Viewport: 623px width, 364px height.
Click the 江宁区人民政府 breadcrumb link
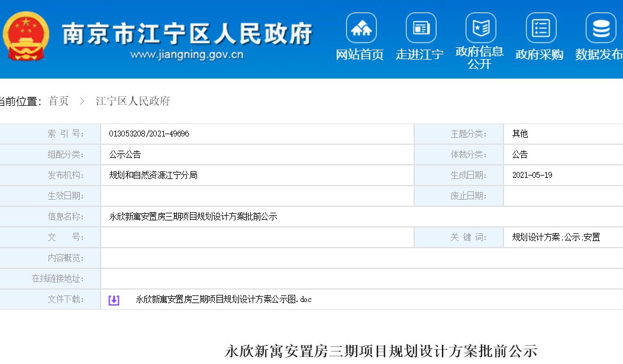click(133, 102)
